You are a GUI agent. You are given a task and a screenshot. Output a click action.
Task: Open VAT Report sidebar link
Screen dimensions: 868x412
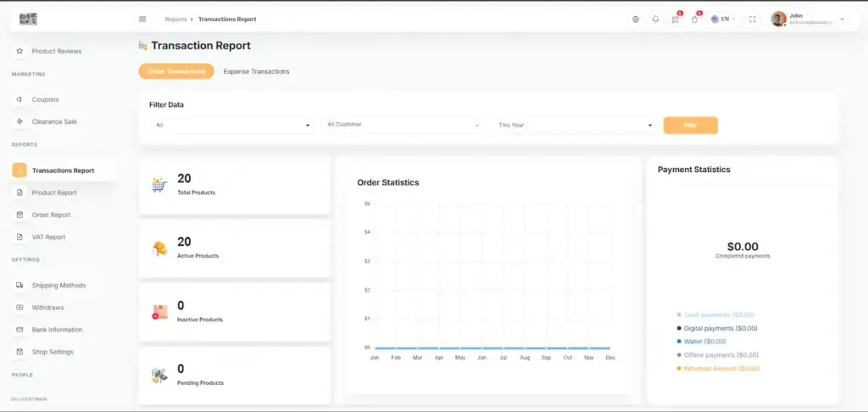pyautogui.click(x=48, y=237)
